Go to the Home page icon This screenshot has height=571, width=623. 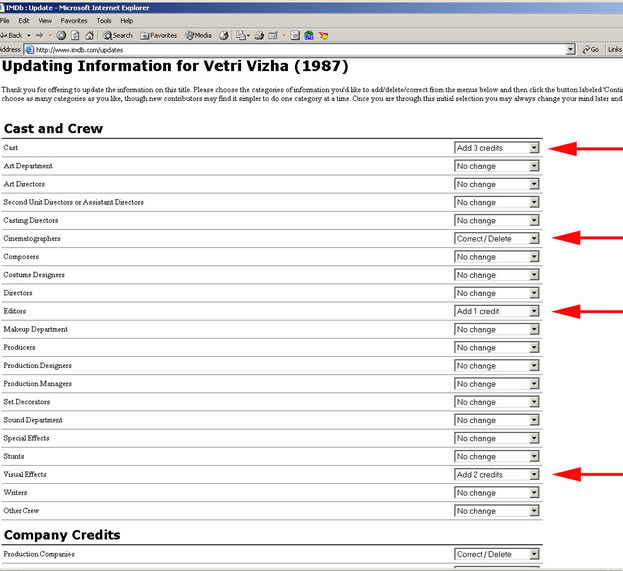tap(89, 35)
